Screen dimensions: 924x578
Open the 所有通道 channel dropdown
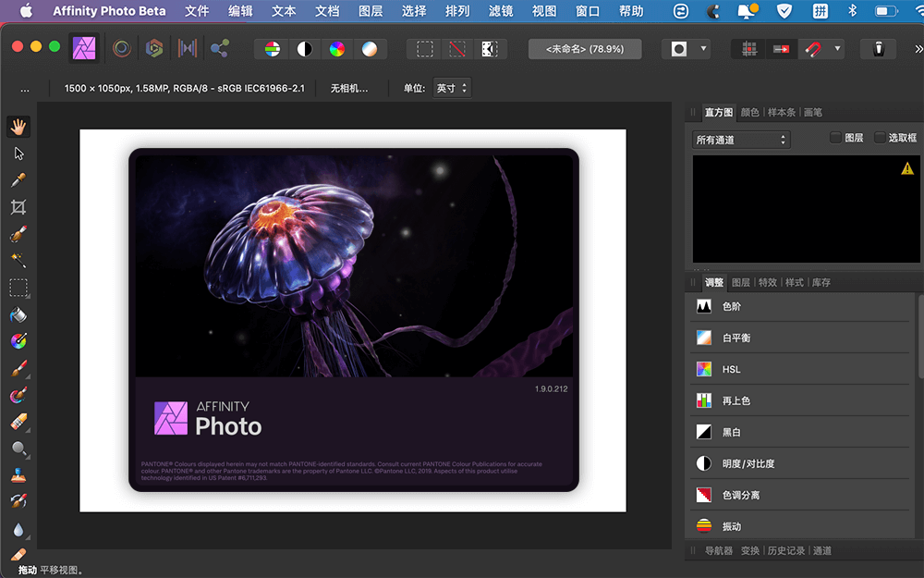(x=741, y=140)
